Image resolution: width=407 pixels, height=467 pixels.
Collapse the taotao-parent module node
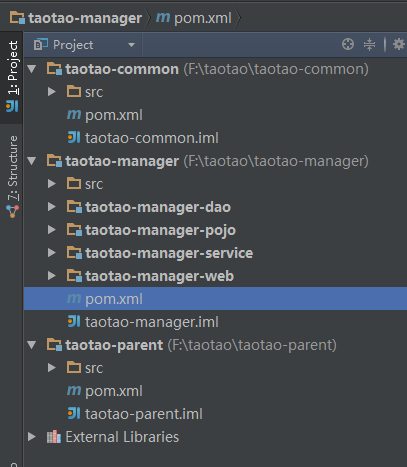[x=32, y=345]
